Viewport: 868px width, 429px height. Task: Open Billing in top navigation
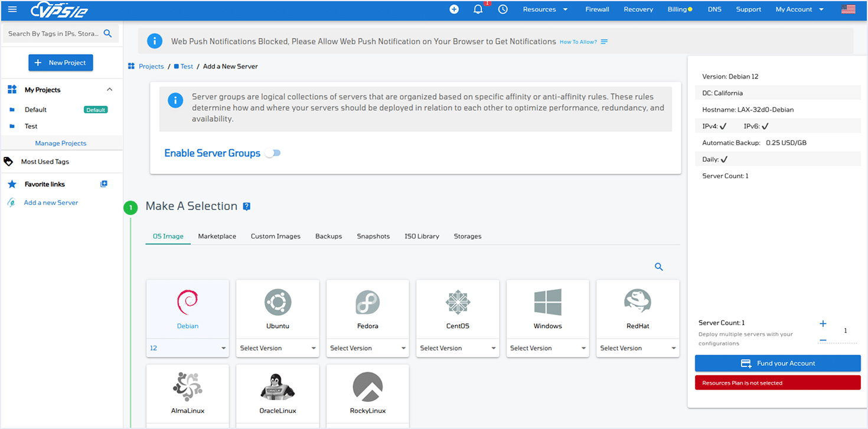(680, 9)
